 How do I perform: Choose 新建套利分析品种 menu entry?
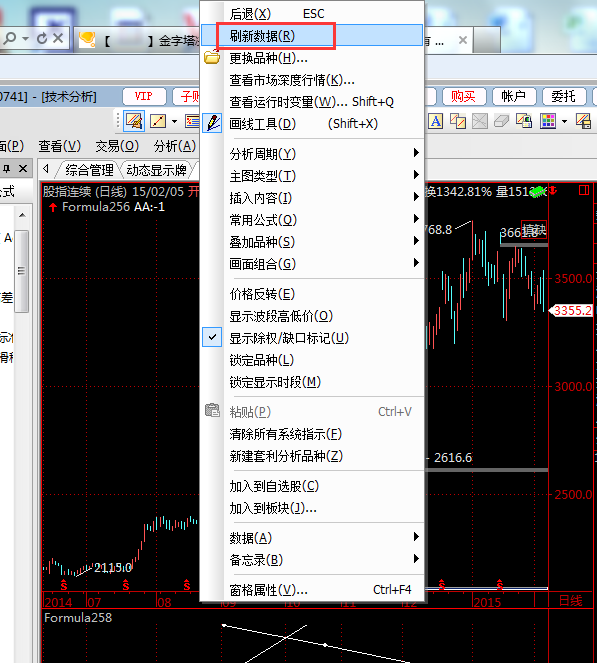312,455
